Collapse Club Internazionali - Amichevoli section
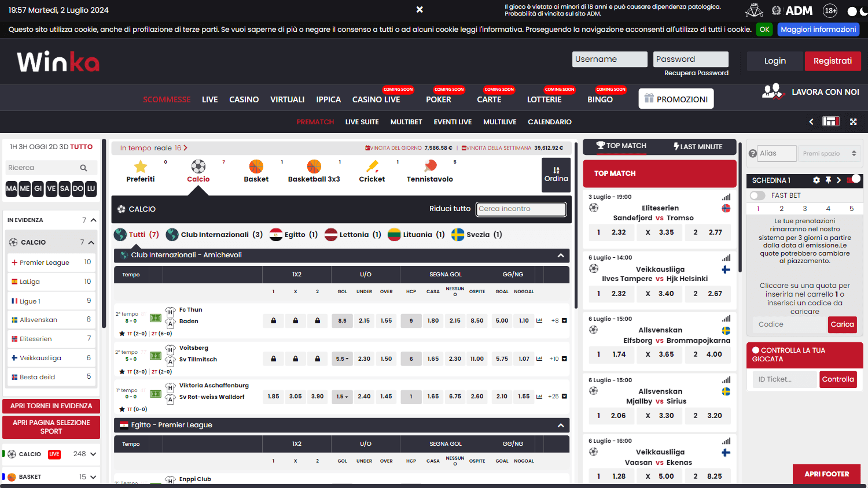Screen dimensions: 868x488 (x=561, y=255)
